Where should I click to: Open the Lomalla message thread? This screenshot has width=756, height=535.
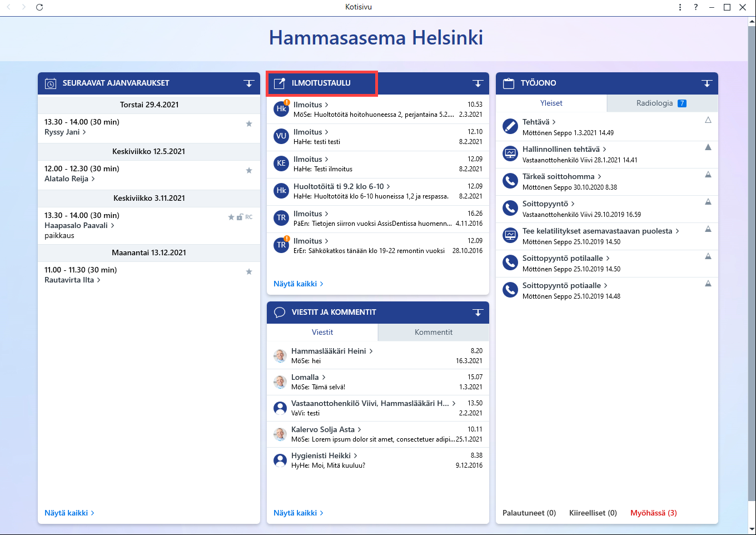(309, 378)
